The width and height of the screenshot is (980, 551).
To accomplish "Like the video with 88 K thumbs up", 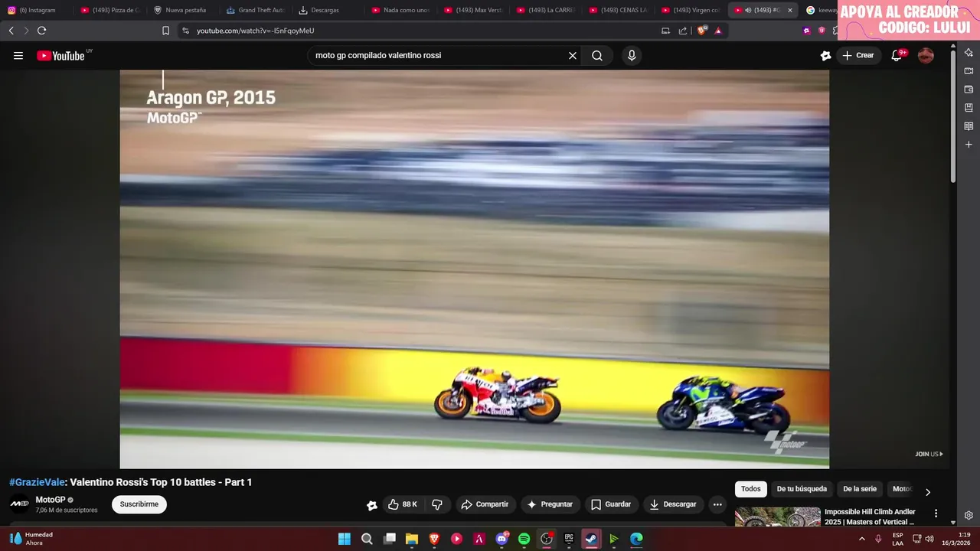I will (x=403, y=504).
